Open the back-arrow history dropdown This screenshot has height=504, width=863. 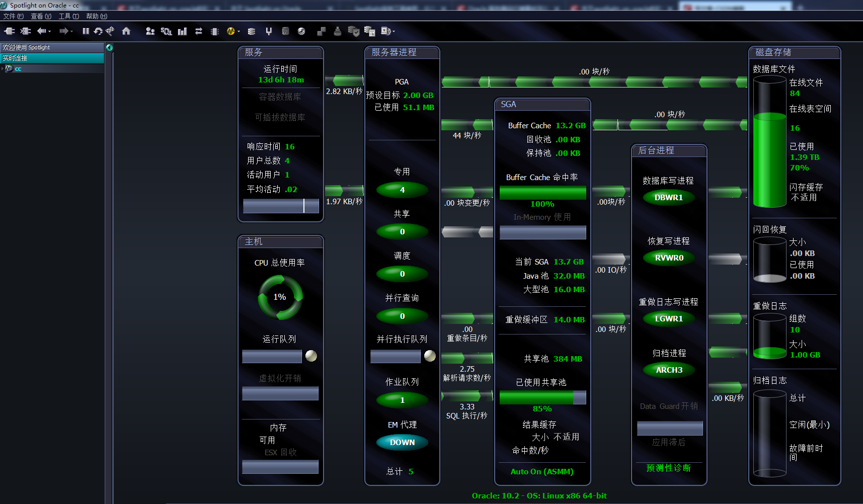tap(50, 32)
